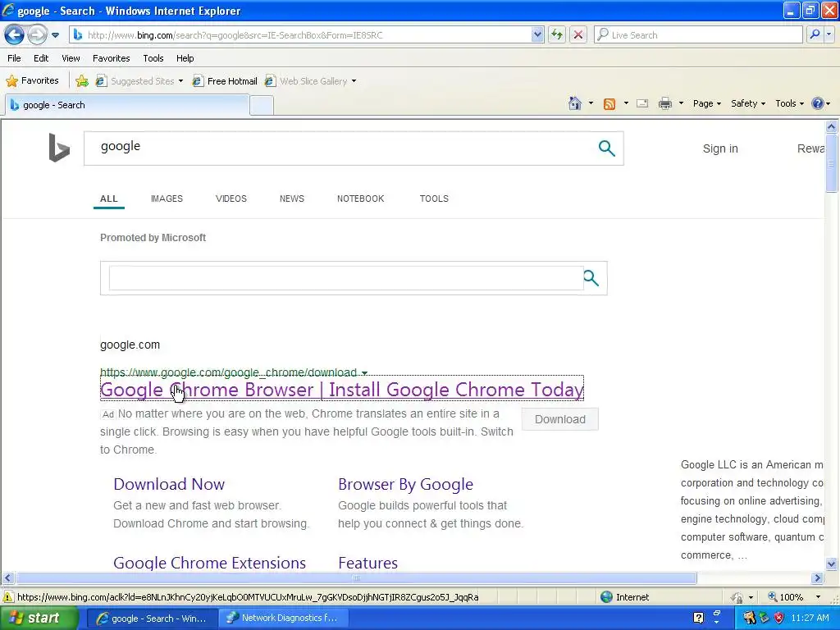
Task: Open the Safety command menu
Action: pyautogui.click(x=748, y=103)
